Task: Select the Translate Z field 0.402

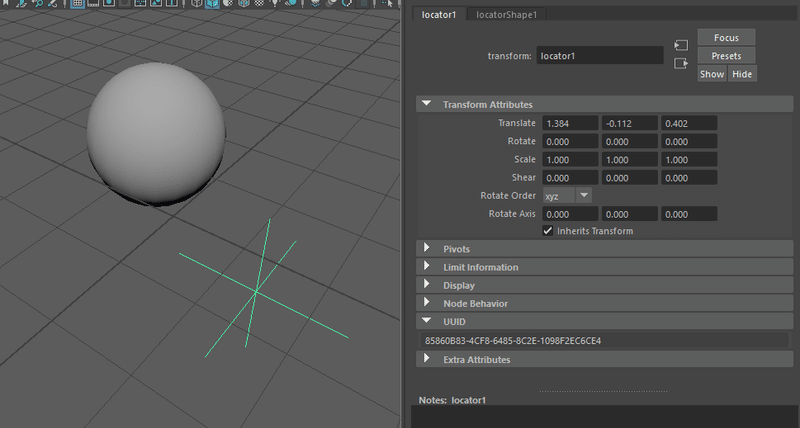Action: click(x=689, y=123)
